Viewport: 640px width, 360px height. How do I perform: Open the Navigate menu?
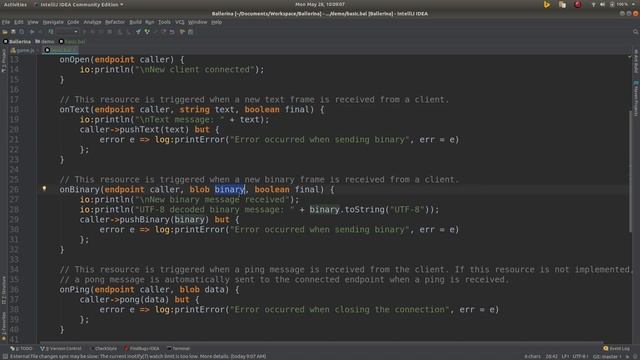pos(53,22)
